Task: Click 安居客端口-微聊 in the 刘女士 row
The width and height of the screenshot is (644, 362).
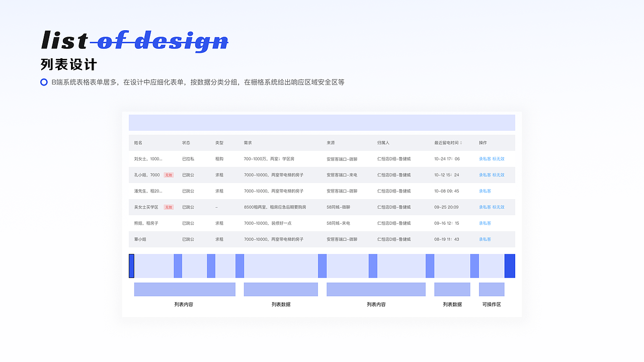Action: coord(342,159)
